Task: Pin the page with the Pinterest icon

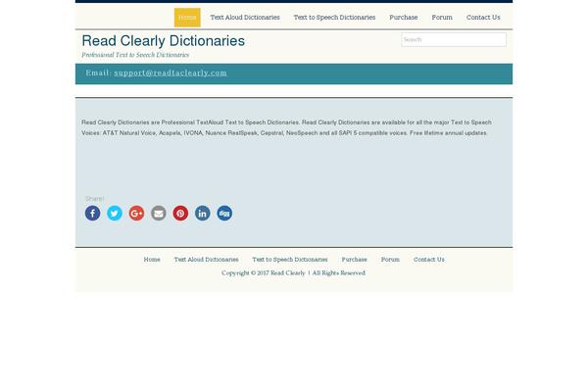Action: 180,213
